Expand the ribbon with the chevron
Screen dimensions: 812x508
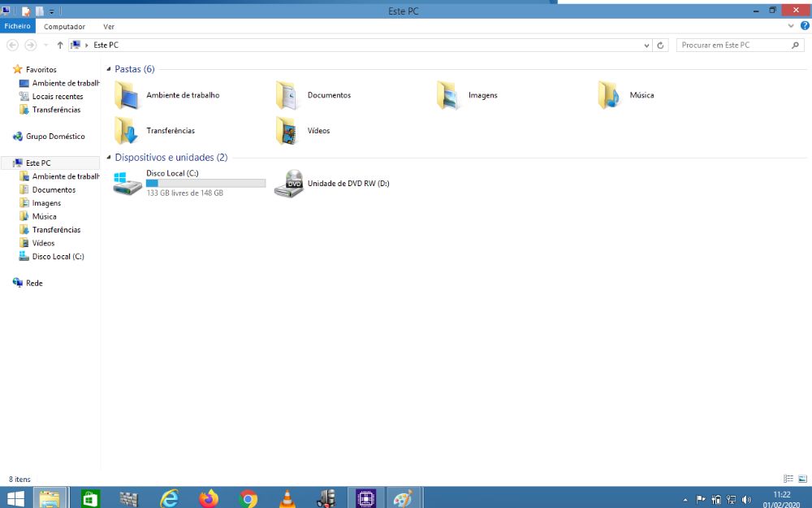pos(791,25)
